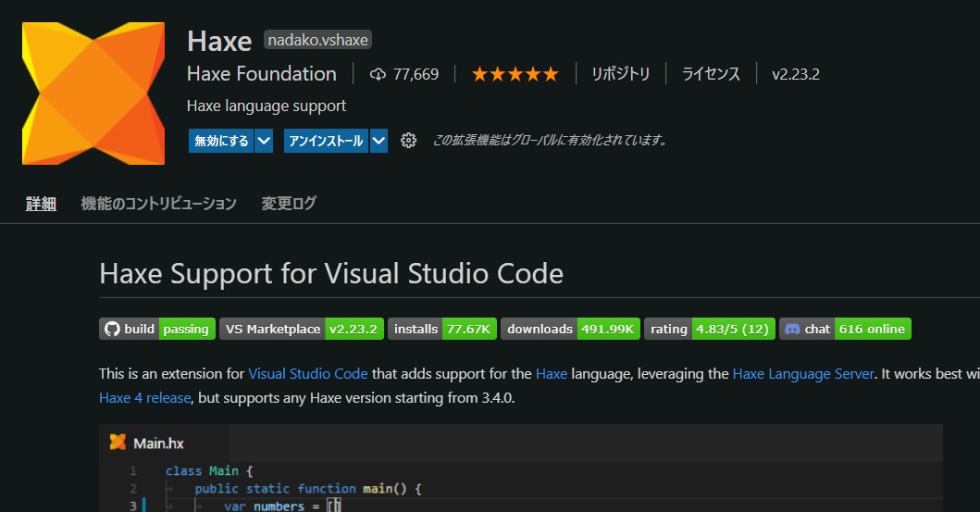
Task: Follow the Haxe language link in the description
Action: tap(552, 374)
